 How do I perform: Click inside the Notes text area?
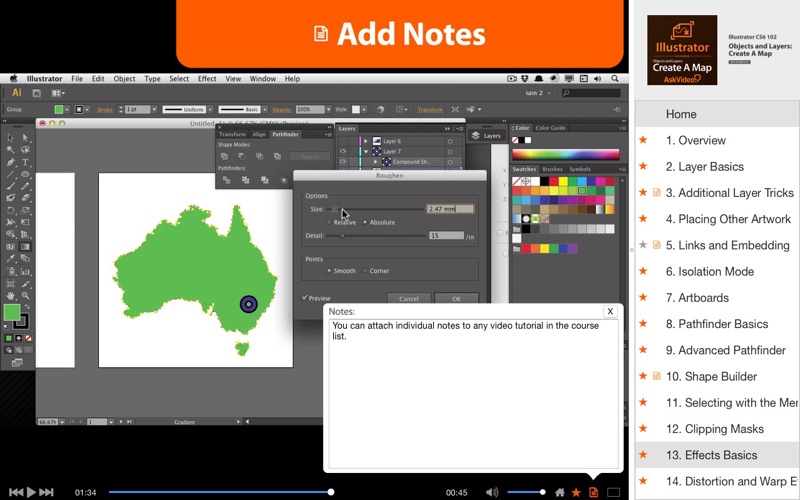(x=473, y=393)
